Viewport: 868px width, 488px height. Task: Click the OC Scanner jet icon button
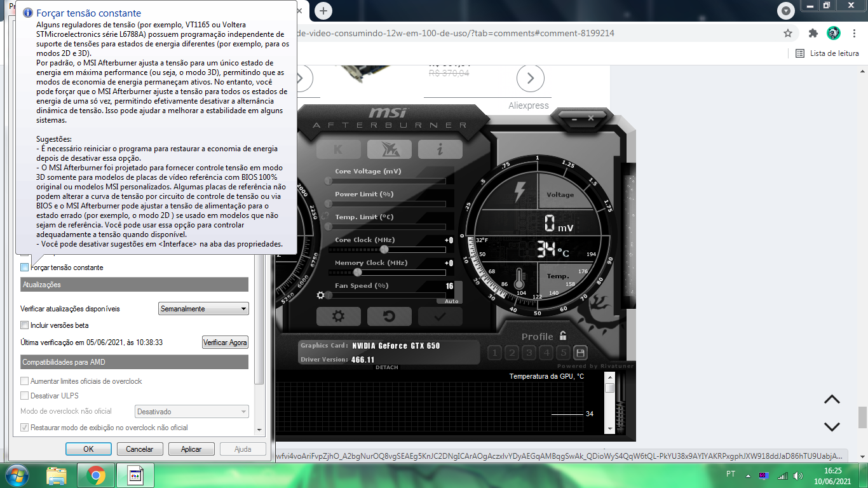(390, 149)
